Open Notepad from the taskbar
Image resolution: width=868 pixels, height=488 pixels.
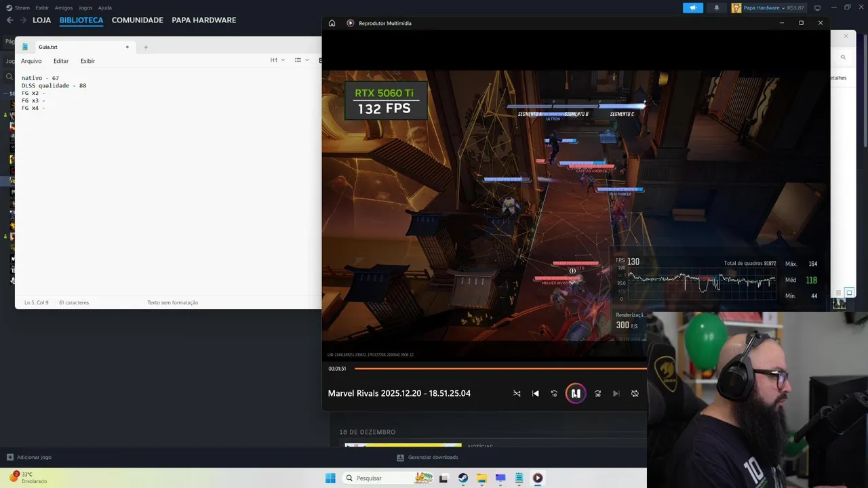(519, 478)
